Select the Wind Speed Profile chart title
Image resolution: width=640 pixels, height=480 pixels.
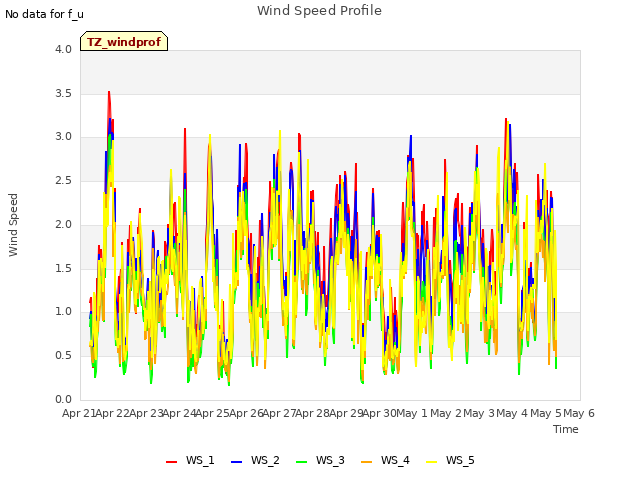[x=319, y=11]
